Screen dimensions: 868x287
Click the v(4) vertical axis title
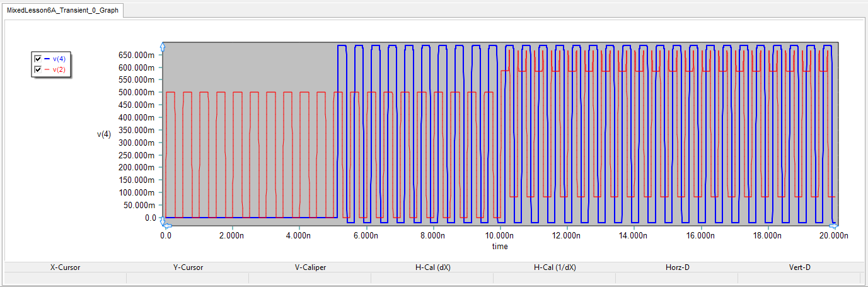104,134
